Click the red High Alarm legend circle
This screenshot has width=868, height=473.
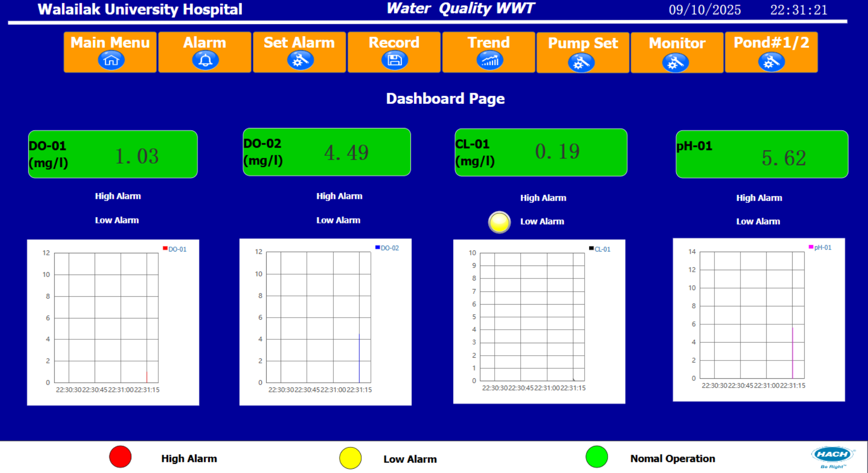120,457
